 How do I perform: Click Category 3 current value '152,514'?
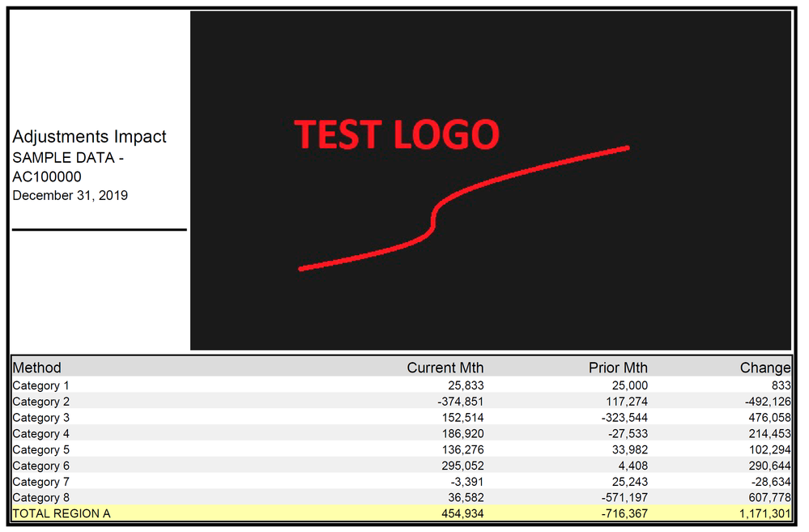point(462,418)
